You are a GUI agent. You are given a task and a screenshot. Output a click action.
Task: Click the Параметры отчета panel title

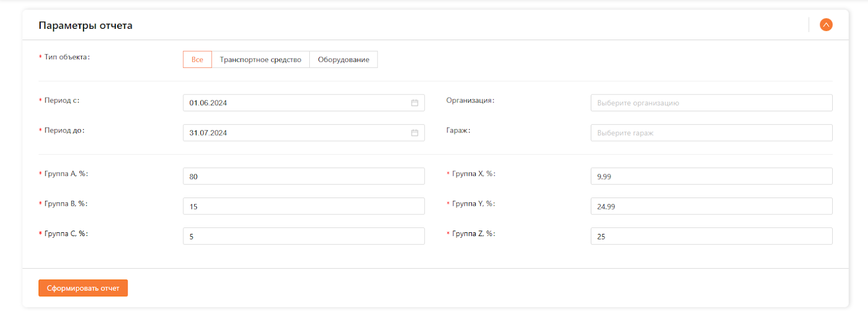86,26
